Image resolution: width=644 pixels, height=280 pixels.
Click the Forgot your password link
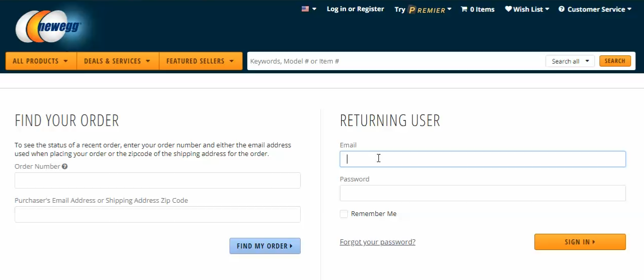click(377, 242)
